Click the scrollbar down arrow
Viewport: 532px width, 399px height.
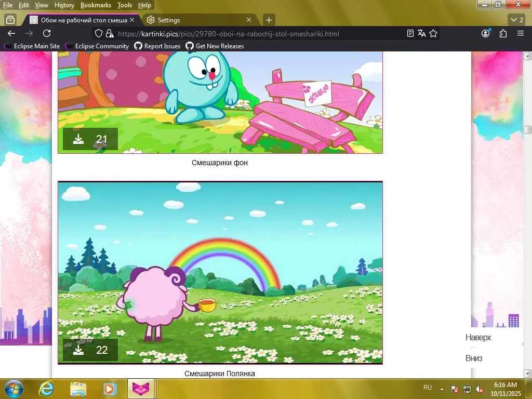click(x=528, y=374)
